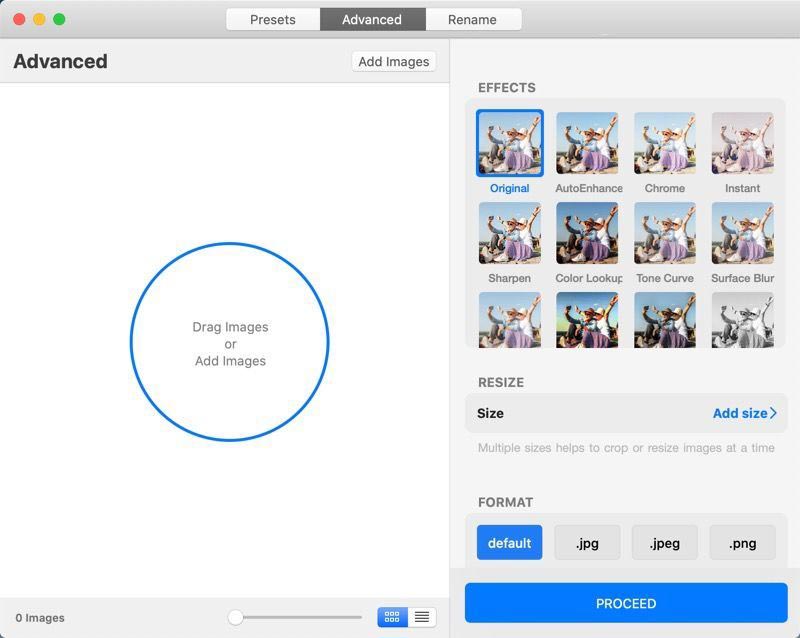Click the Drag Images drop circle
This screenshot has width=800, height=638.
click(230, 342)
